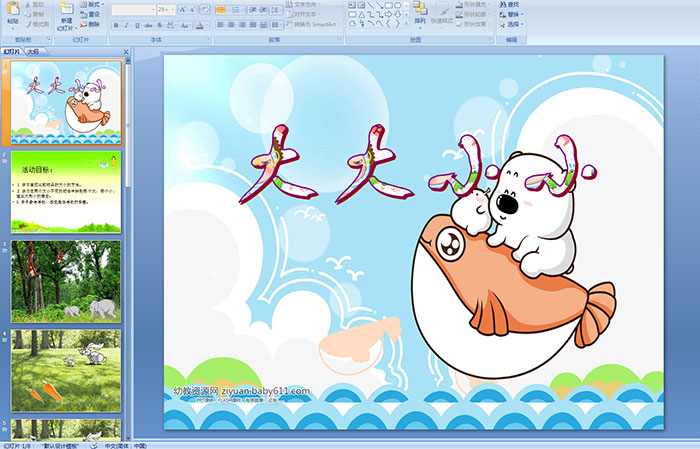Open the font size dropdown
The image size is (700, 449).
click(172, 9)
